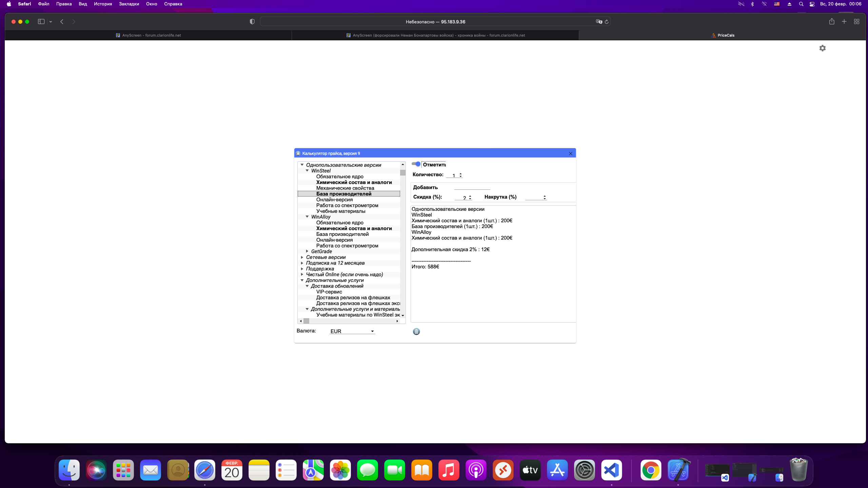Click the privacy shield icon in toolbar

tap(252, 22)
